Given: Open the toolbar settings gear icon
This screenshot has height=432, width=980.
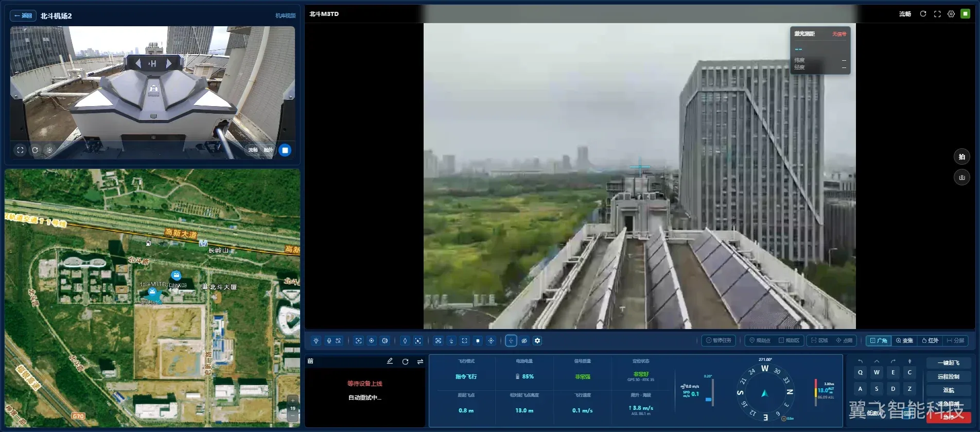Looking at the screenshot, I should [537, 341].
